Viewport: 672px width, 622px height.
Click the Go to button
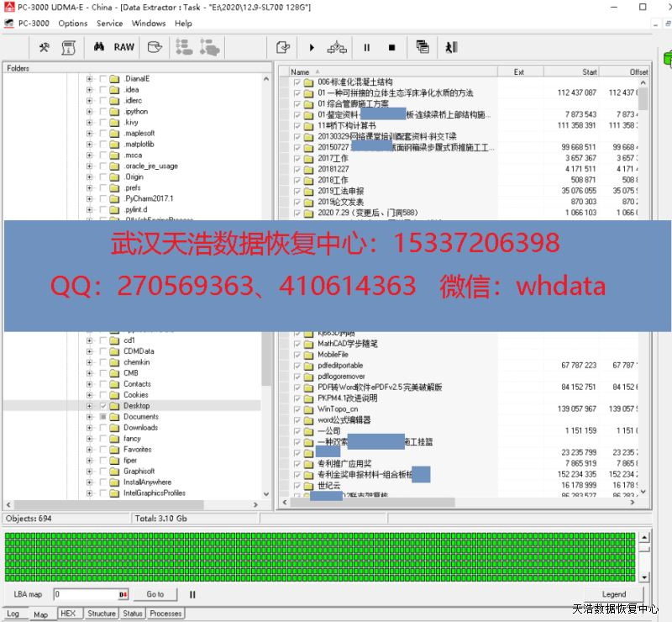(x=155, y=594)
